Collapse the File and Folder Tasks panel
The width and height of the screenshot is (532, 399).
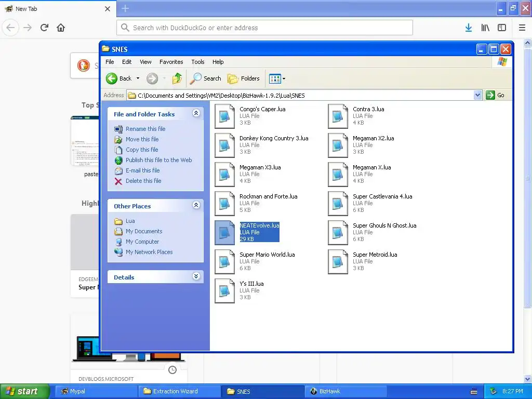point(196,113)
